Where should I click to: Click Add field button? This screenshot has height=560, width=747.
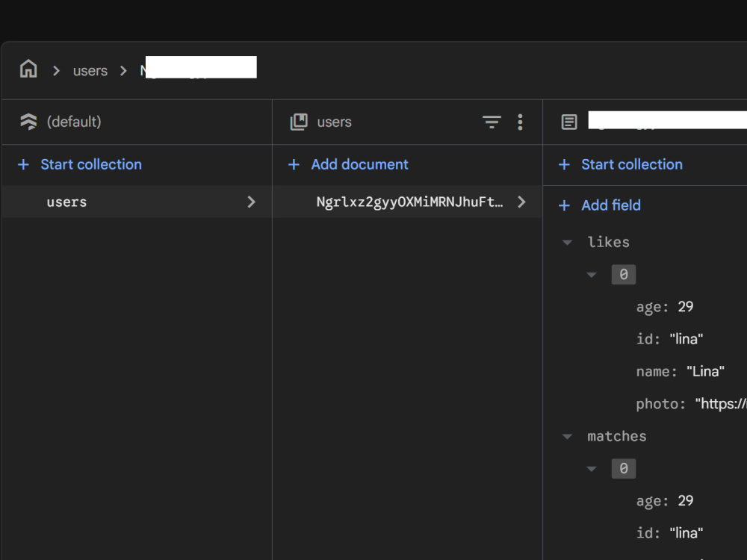pyautogui.click(x=599, y=205)
